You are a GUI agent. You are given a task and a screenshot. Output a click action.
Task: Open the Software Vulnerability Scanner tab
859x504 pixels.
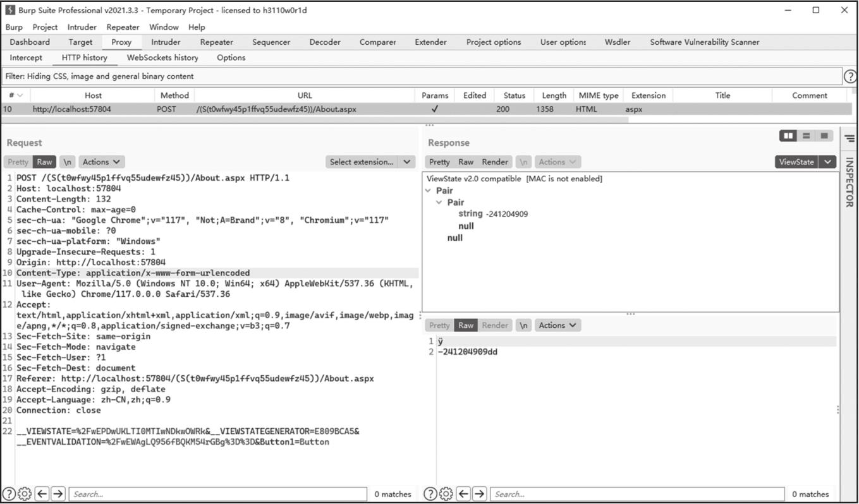705,42
